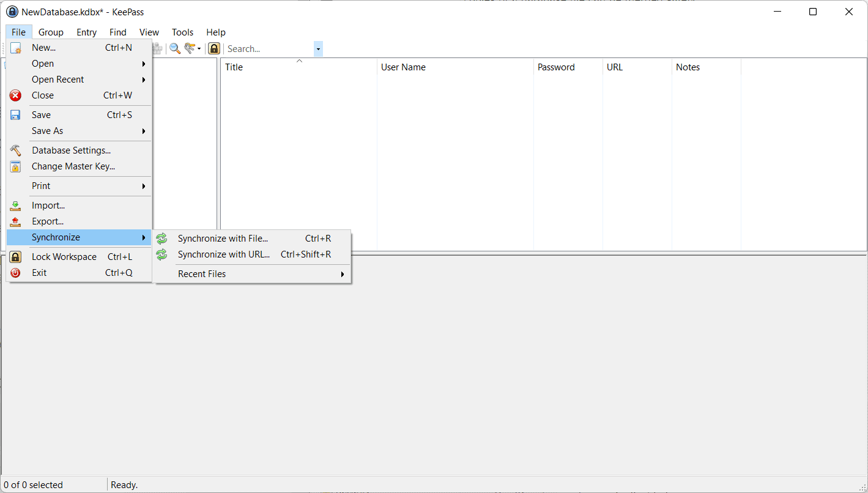Click the Change Master Key icon
This screenshot has width=868, height=493.
coord(16,166)
